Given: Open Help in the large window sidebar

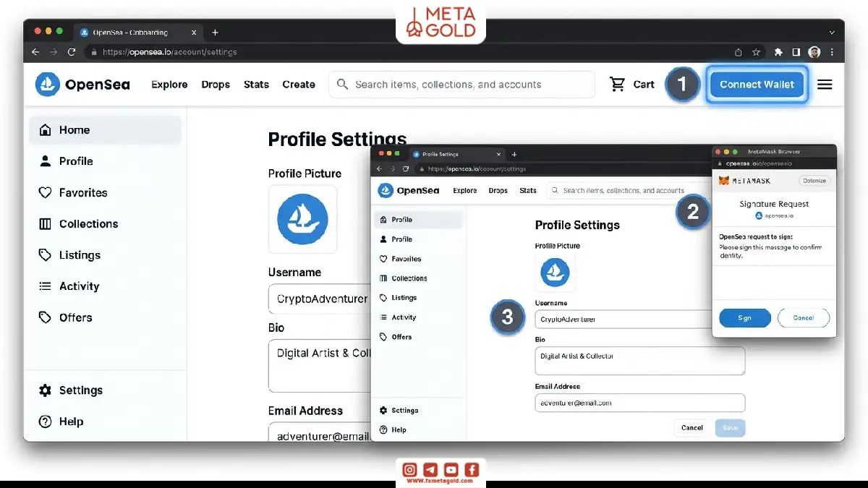Looking at the screenshot, I should (x=106, y=421).
